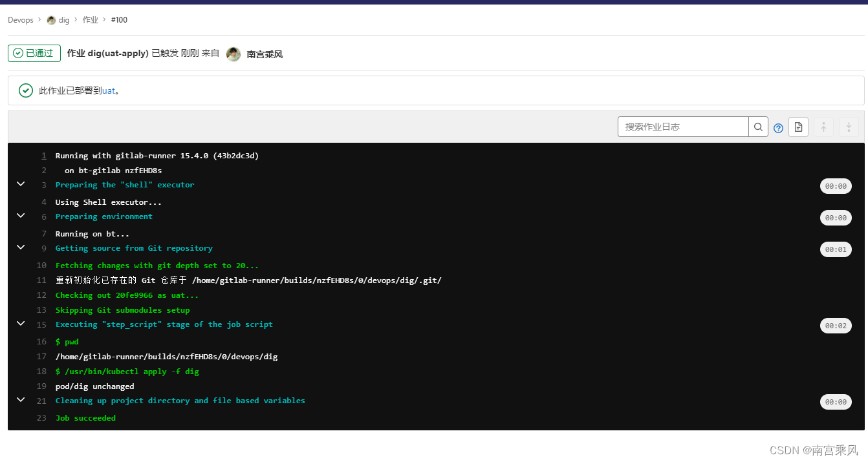Viewport: 868px width, 462px height.
Task: Toggle the 已通过 status badge
Action: 34,53
